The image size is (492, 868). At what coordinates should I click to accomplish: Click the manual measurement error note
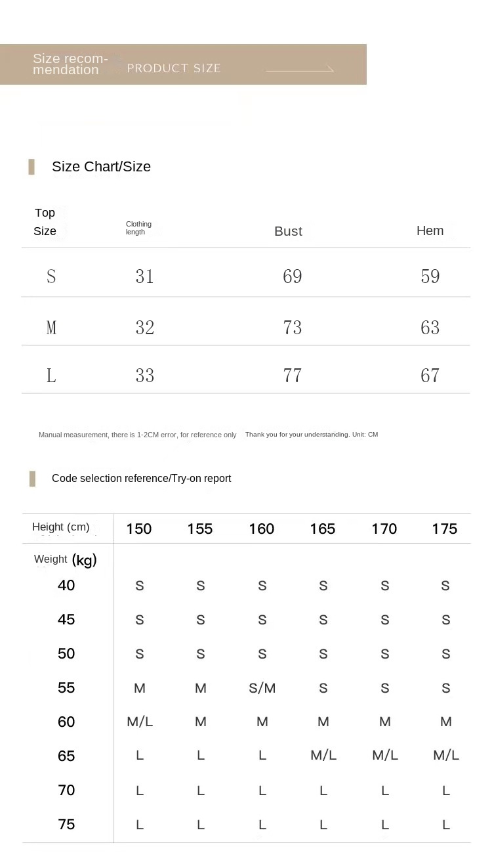(137, 435)
